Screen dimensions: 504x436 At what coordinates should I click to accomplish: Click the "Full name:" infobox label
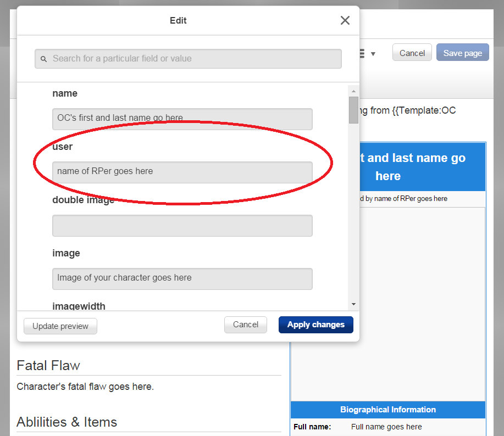tap(312, 427)
